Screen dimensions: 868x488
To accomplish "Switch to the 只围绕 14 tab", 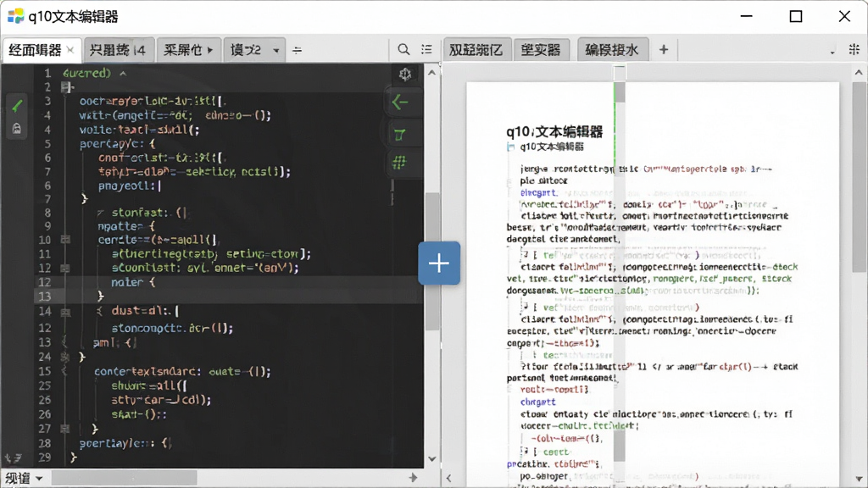I will (118, 50).
